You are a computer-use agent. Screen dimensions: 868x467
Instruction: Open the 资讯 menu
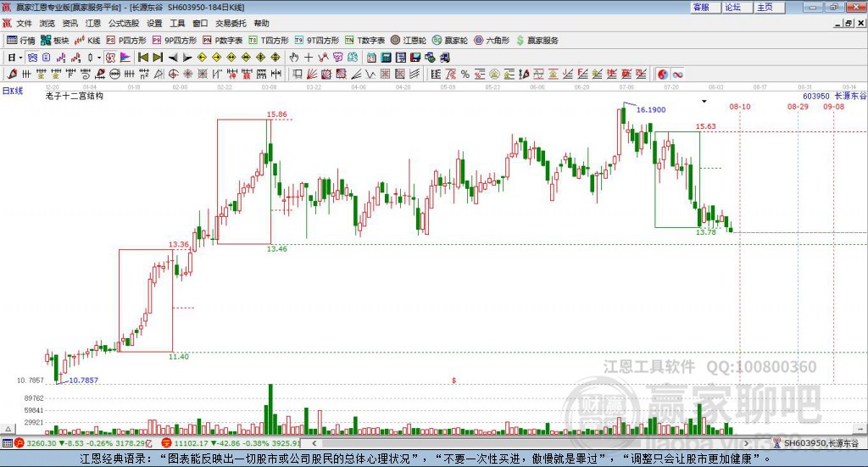(70, 23)
